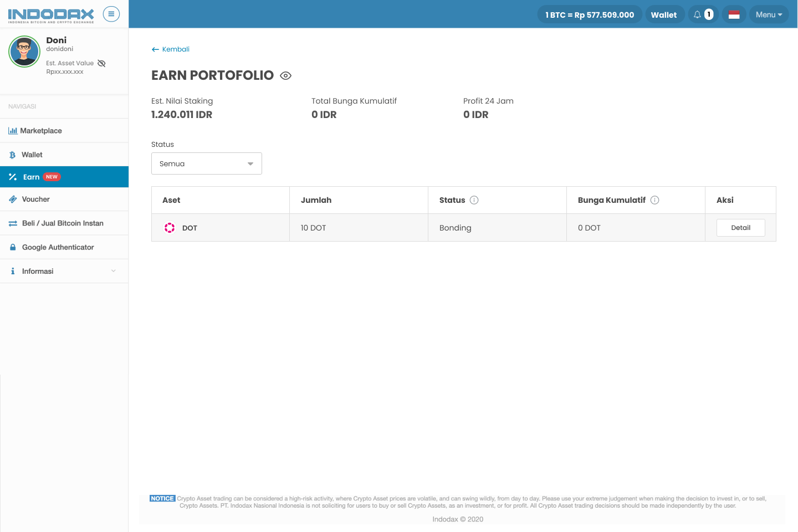Open the Menu dropdown in header
798x532 pixels.
pos(769,14)
